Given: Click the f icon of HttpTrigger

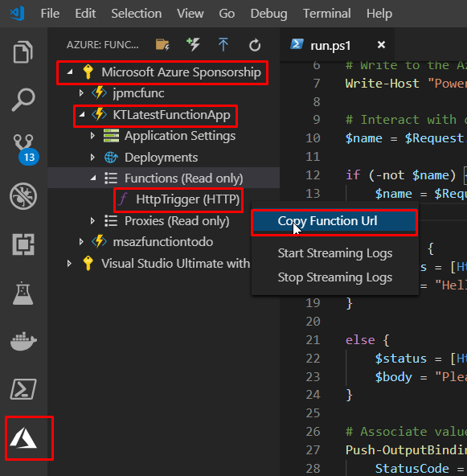Looking at the screenshot, I should click(x=123, y=199).
